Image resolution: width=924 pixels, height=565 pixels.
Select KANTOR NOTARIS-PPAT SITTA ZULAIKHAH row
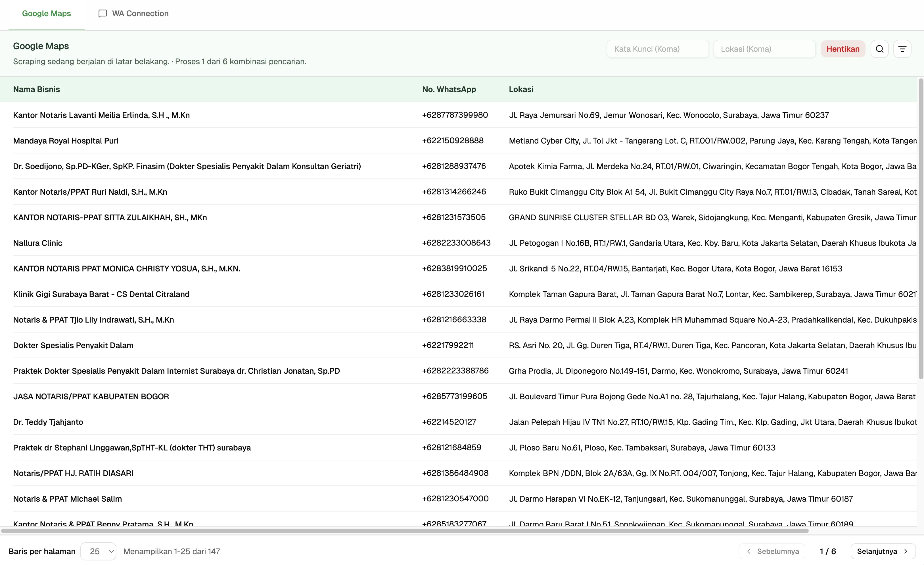point(458,217)
